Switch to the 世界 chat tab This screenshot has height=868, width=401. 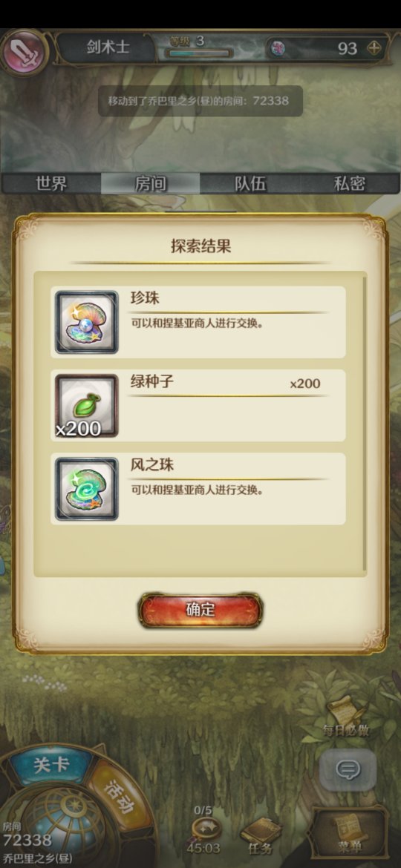coord(51,184)
